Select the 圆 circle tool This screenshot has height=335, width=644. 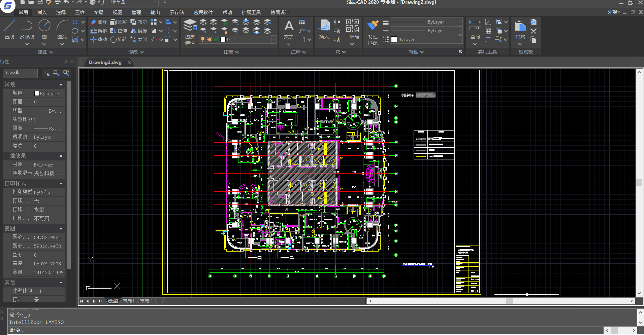point(44,29)
